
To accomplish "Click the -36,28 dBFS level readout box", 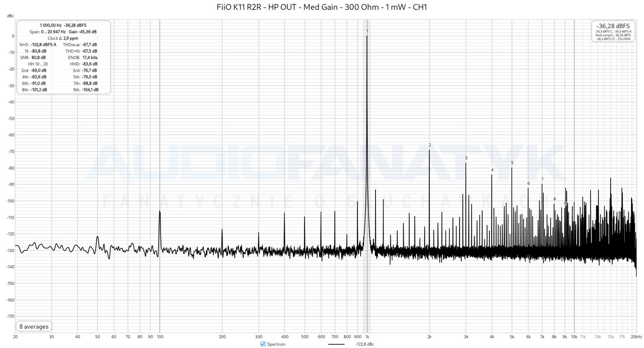I will (613, 31).
